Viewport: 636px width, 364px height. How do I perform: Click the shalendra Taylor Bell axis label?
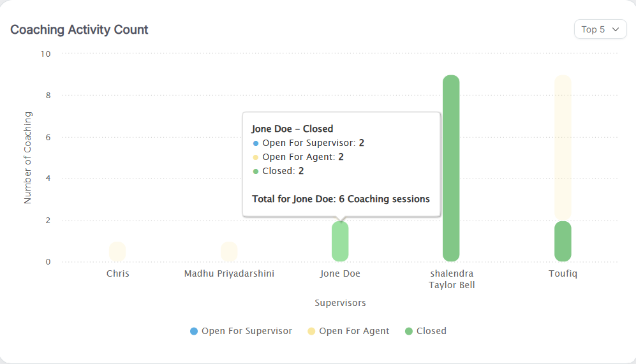coord(452,279)
